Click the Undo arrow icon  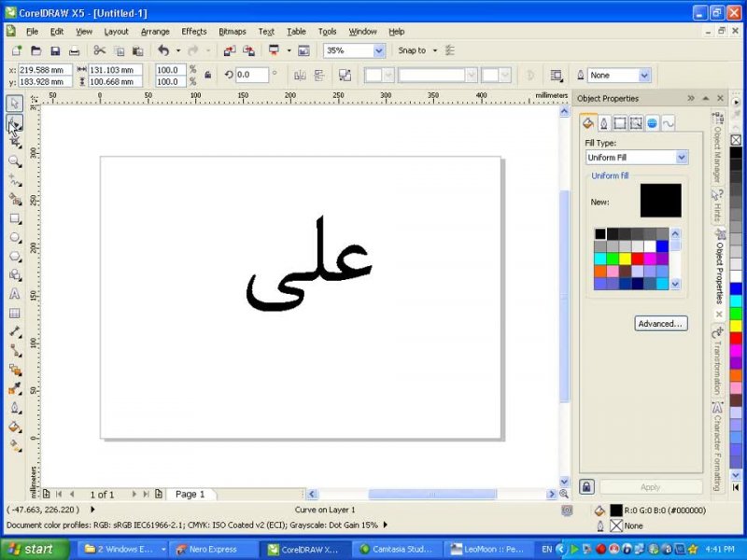[x=164, y=50]
